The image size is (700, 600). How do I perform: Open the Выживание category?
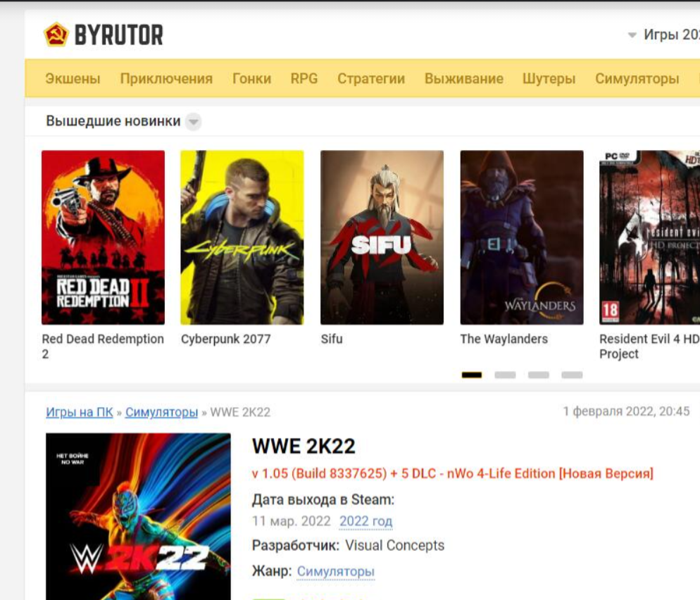tap(463, 78)
